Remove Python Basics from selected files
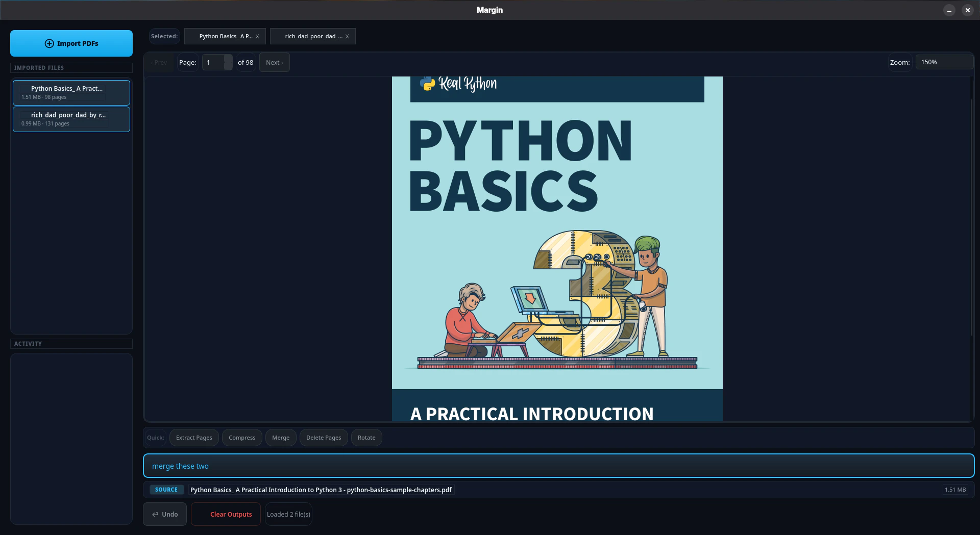980x535 pixels. [257, 36]
